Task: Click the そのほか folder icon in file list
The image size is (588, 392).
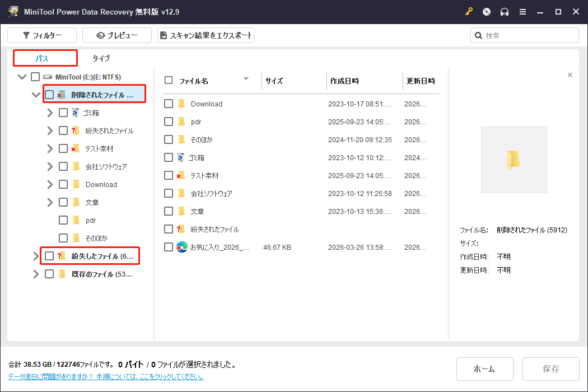Action: [x=181, y=139]
